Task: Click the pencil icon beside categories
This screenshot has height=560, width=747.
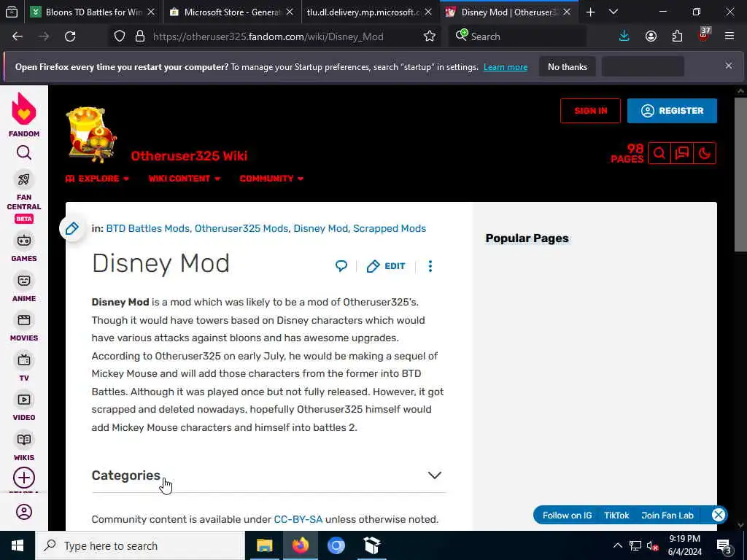Action: (x=72, y=228)
